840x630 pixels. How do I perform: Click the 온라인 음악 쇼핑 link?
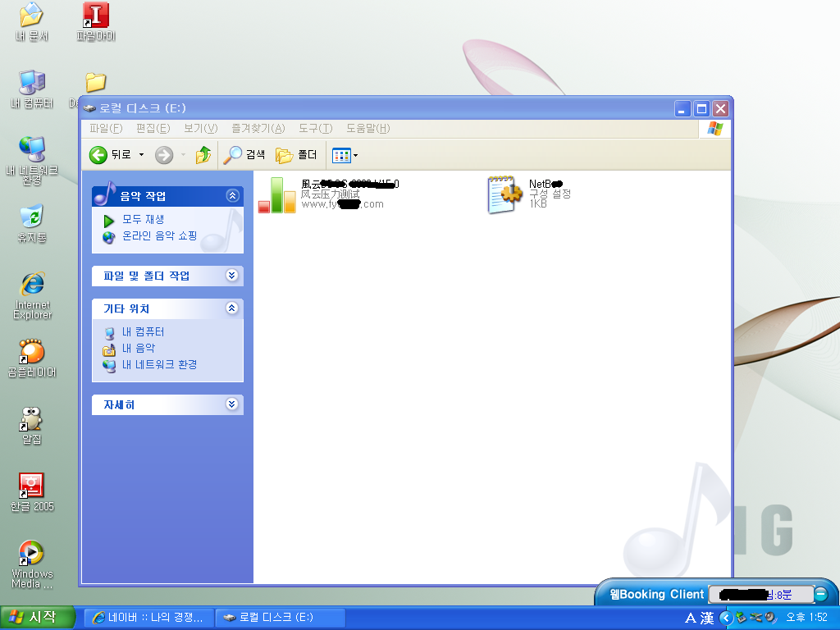click(159, 236)
